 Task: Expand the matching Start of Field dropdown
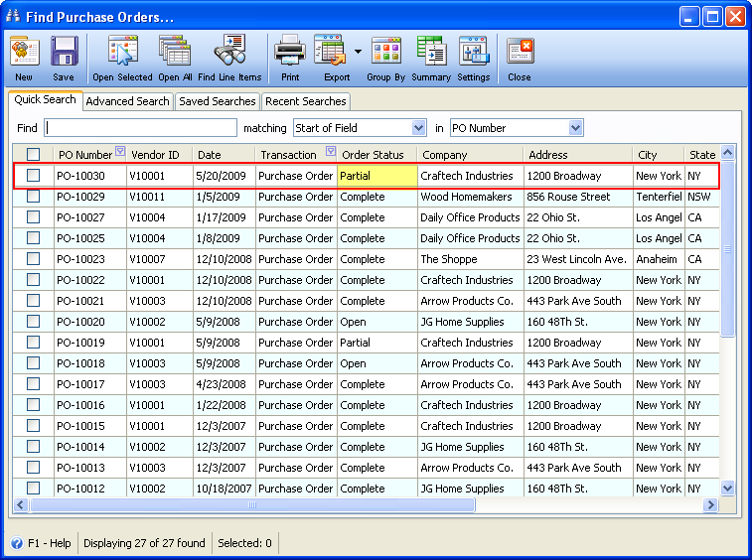pyautogui.click(x=418, y=128)
